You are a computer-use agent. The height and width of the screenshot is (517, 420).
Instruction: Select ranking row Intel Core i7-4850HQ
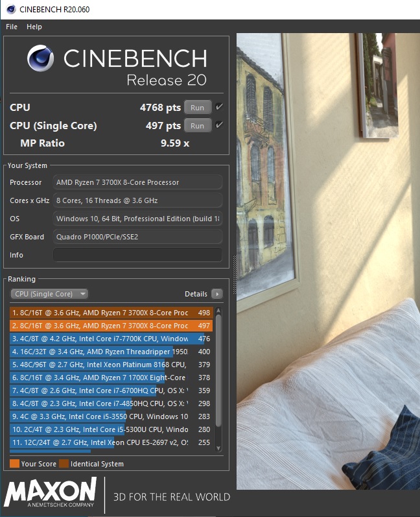tap(111, 403)
